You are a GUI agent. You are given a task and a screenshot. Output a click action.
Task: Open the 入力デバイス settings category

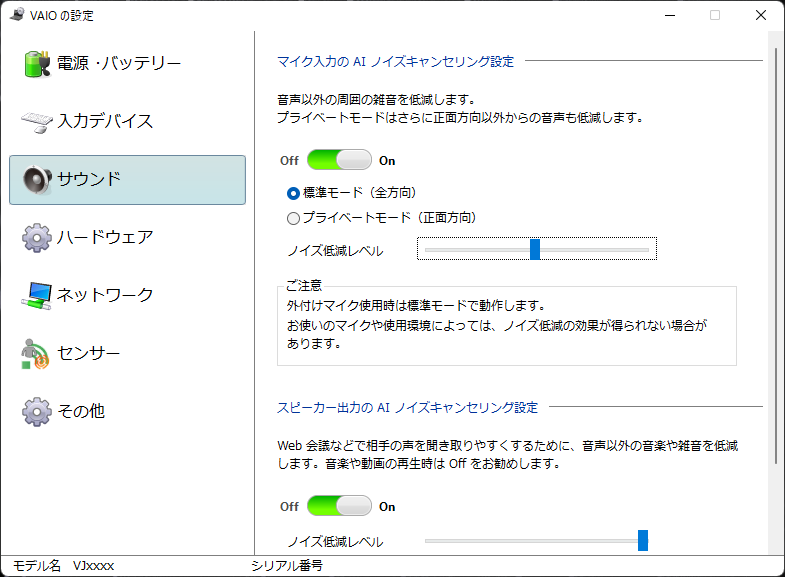click(x=127, y=122)
